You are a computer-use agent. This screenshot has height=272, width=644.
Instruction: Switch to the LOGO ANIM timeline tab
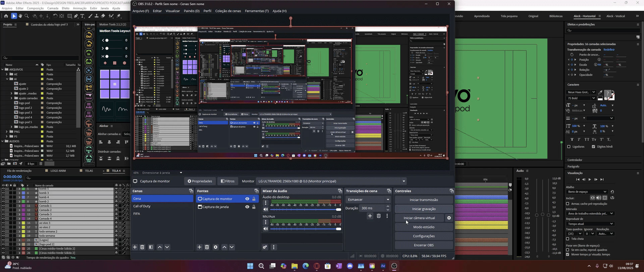[x=58, y=171]
